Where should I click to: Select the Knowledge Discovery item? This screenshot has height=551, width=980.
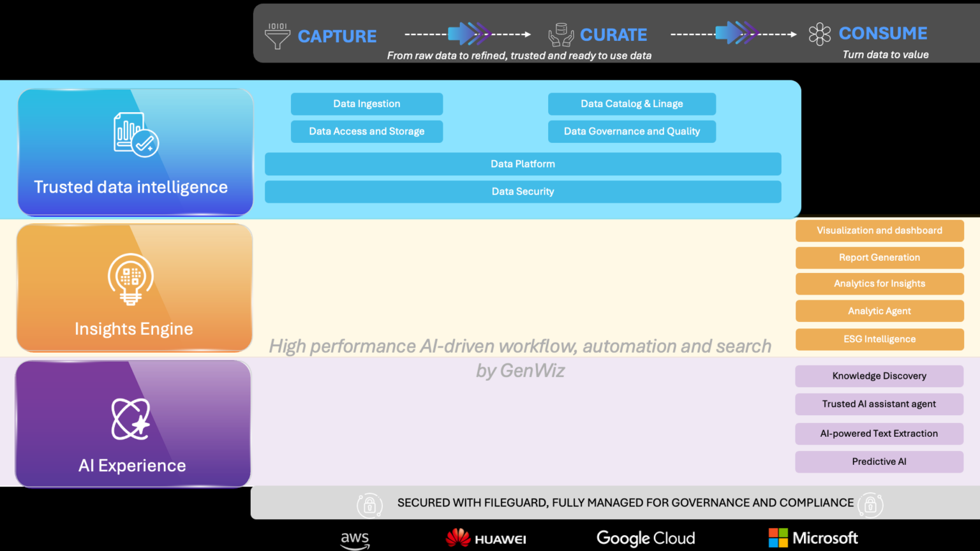click(879, 376)
